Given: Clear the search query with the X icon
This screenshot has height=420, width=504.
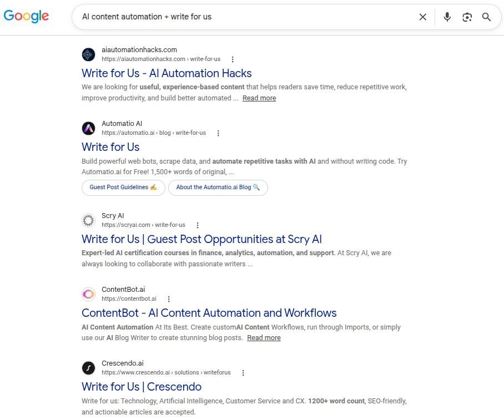Looking at the screenshot, I should tap(422, 17).
